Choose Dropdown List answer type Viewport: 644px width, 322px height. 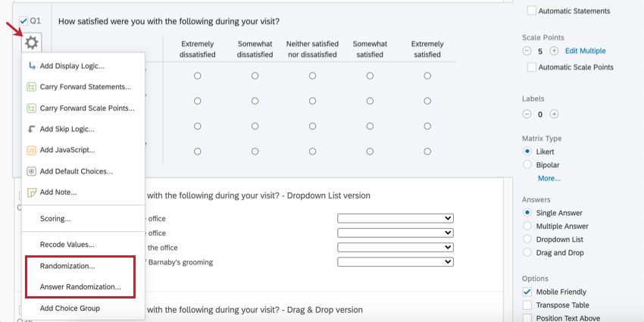point(527,239)
